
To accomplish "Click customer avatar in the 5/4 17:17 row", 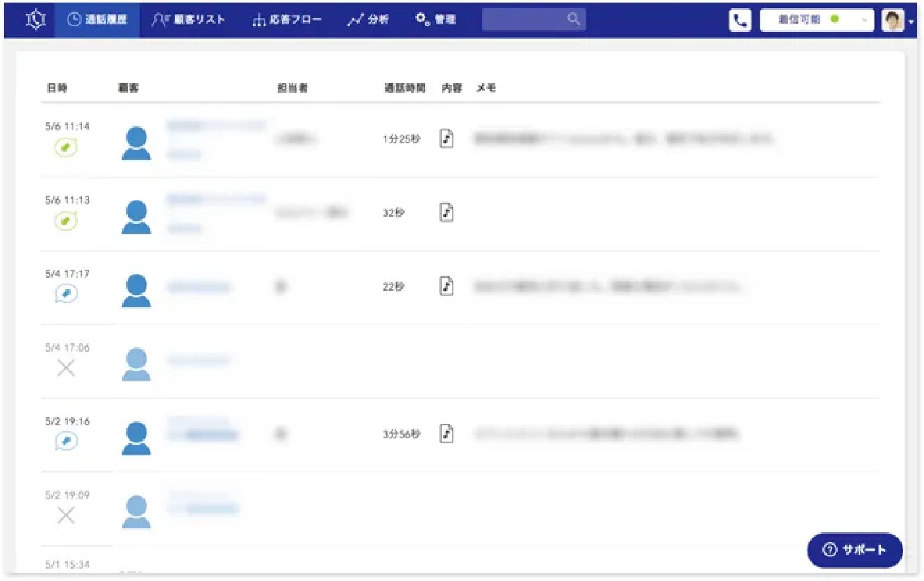I will (x=136, y=290).
